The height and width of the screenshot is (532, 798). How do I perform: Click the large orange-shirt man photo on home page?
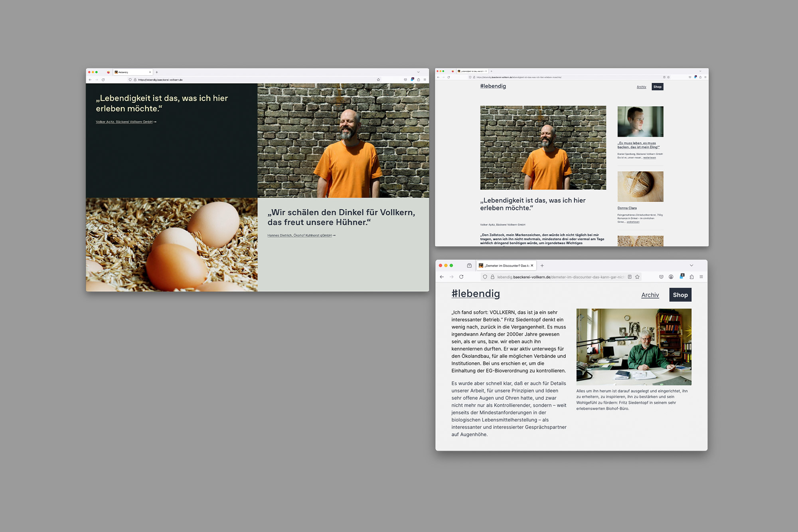tap(343, 140)
